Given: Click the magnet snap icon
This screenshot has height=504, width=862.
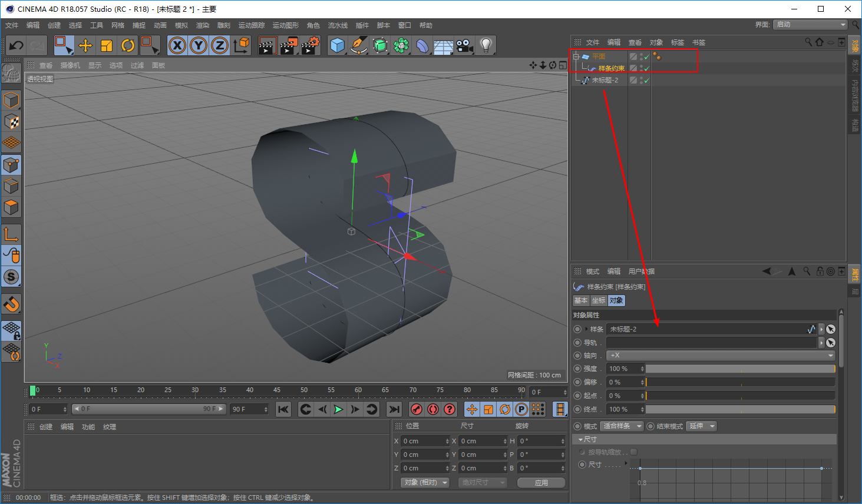Looking at the screenshot, I should pos(11,304).
